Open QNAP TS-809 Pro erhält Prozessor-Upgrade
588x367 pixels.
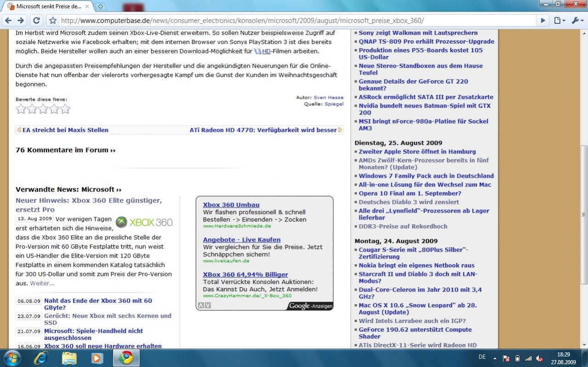[426, 42]
